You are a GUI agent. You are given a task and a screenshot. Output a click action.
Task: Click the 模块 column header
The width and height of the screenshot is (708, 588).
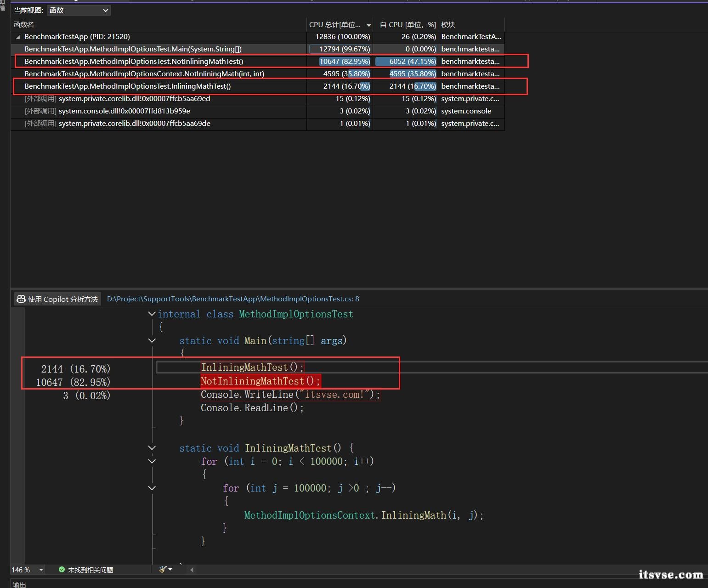click(471, 25)
